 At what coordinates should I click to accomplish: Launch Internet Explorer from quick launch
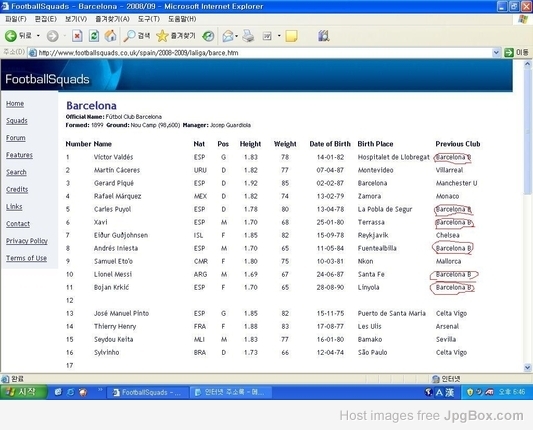pyautogui.click(x=70, y=392)
